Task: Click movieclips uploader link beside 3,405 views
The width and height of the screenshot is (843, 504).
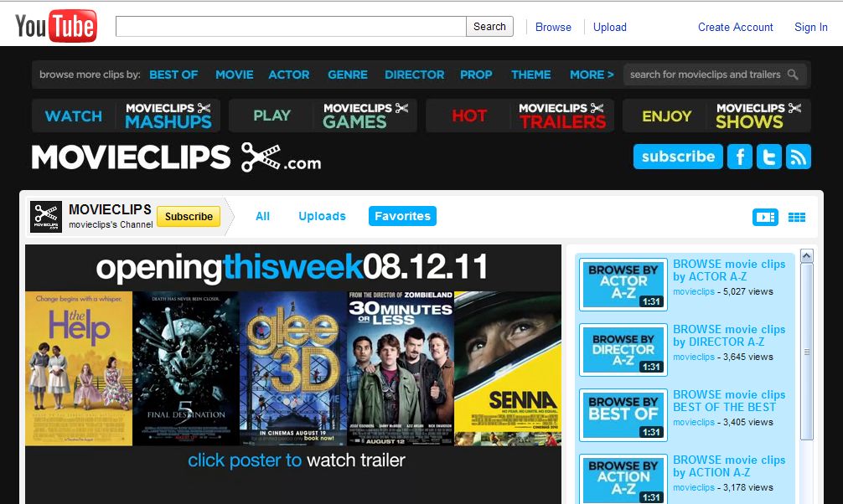Action: coord(694,422)
